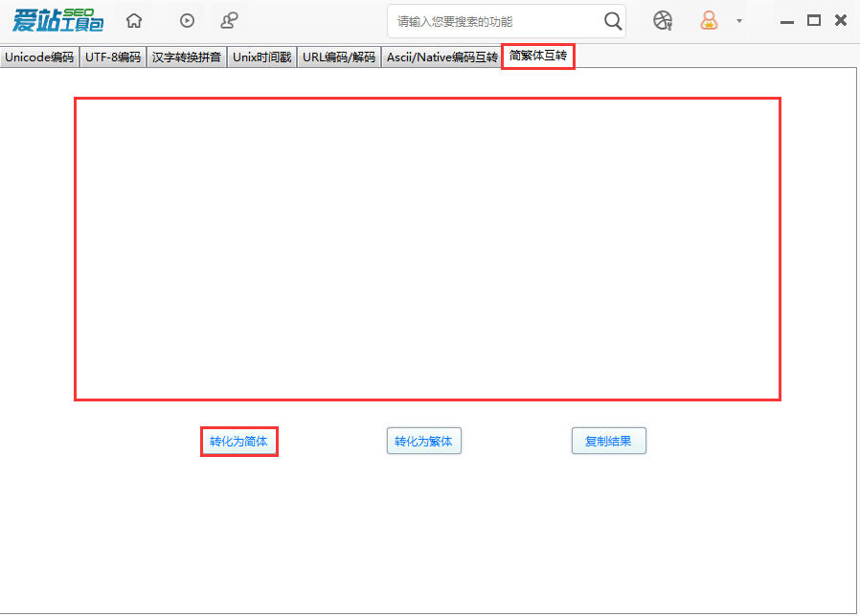Click the 转化为繁体 button
Viewport: 860px width, 616px height.
coord(423,442)
